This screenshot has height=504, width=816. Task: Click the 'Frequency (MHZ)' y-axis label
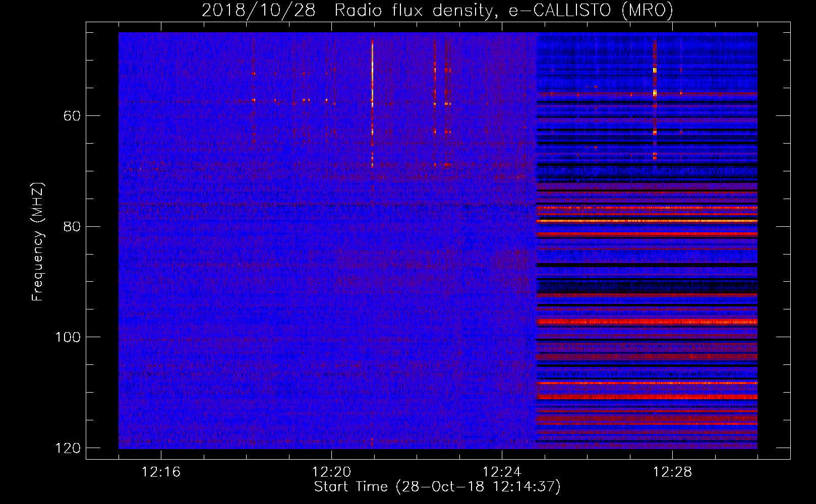[38, 242]
